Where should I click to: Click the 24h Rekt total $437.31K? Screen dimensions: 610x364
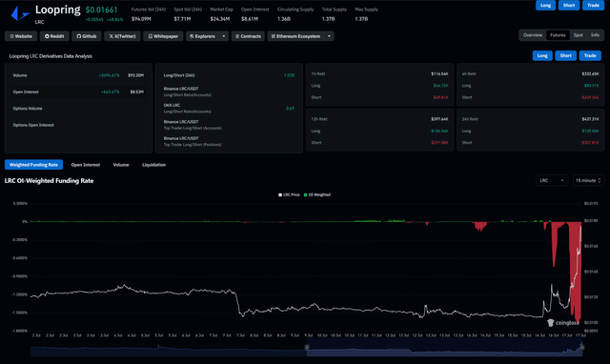(590, 119)
